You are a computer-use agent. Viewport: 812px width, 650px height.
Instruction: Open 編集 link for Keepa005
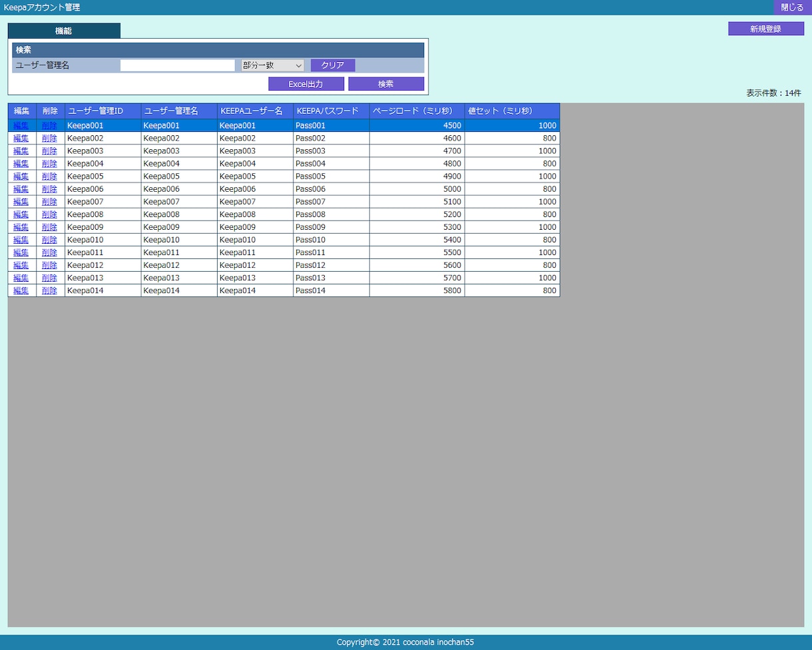21,176
